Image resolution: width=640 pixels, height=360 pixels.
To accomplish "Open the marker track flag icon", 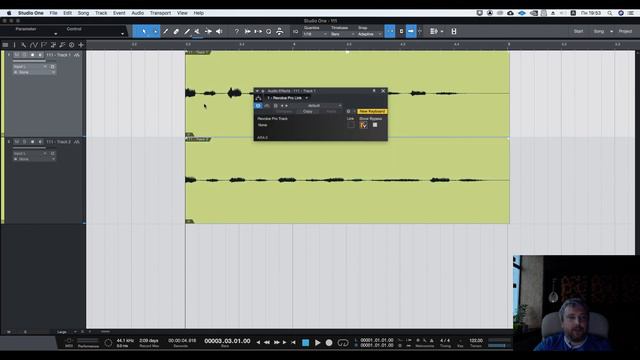I will tap(44, 45).
